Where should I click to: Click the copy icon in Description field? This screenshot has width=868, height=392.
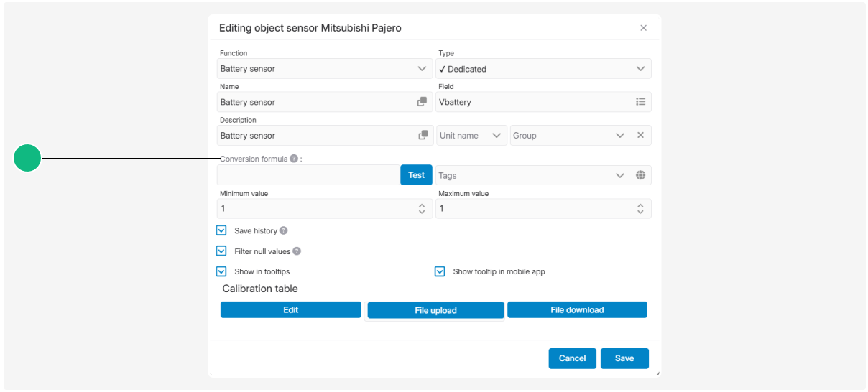click(423, 135)
